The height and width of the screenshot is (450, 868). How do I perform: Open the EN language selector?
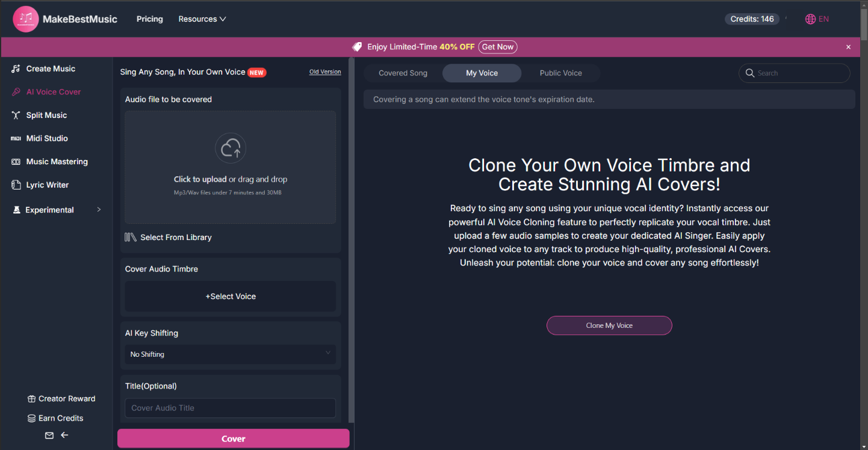[x=817, y=19]
